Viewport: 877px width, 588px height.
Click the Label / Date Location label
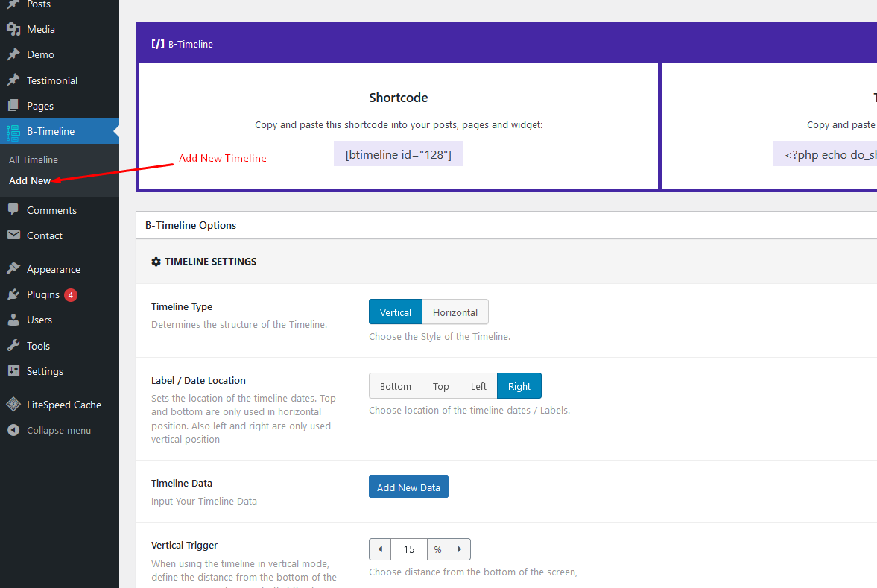(x=198, y=380)
